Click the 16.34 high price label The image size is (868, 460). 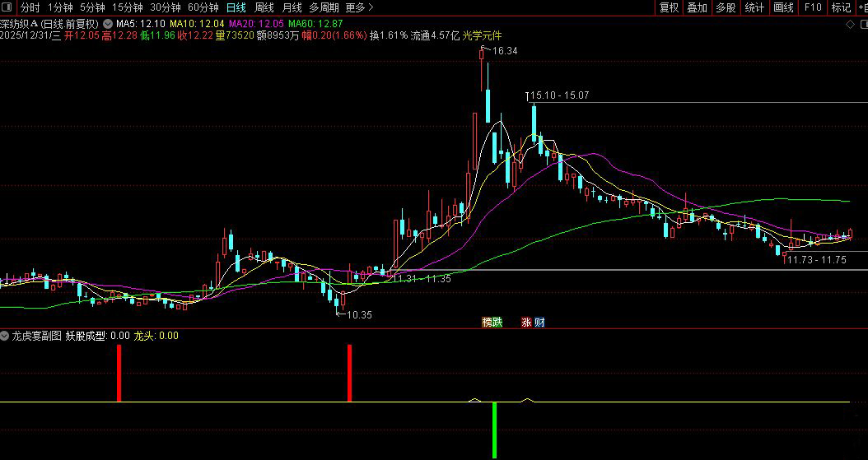tap(504, 51)
